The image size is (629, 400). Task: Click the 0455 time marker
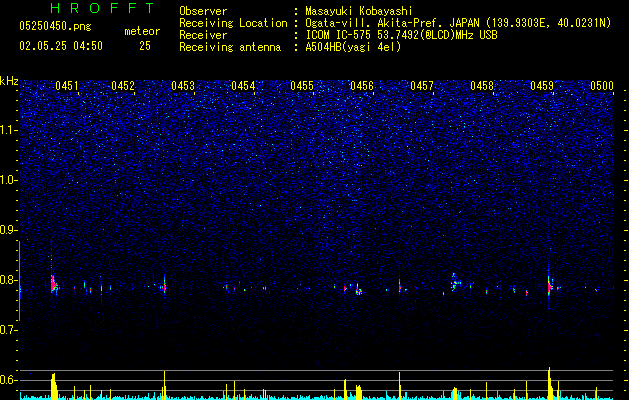[302, 86]
